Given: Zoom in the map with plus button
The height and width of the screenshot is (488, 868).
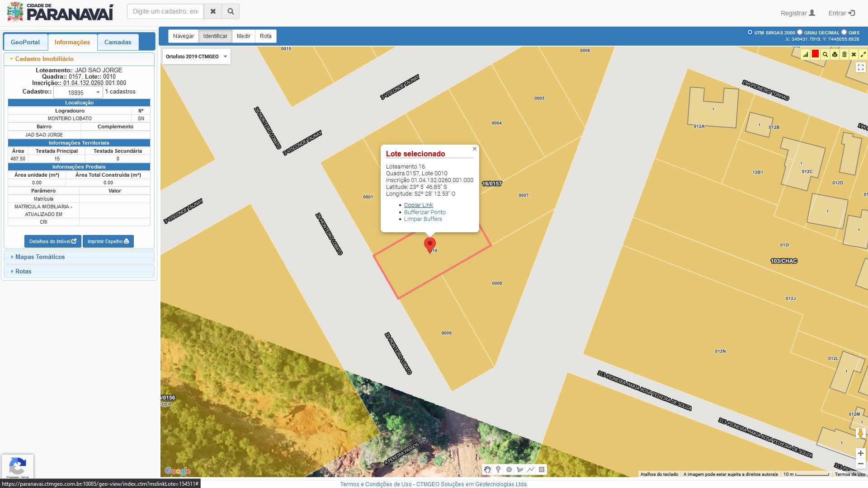Looking at the screenshot, I should coord(861,453).
